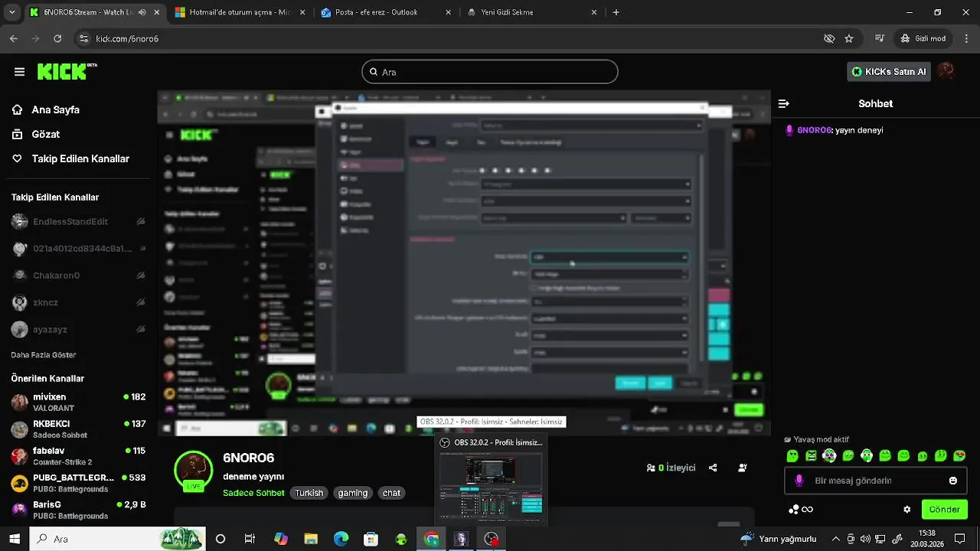Go to the KICK logo homepage
Viewport: 980px width, 551px height.
pos(67,71)
